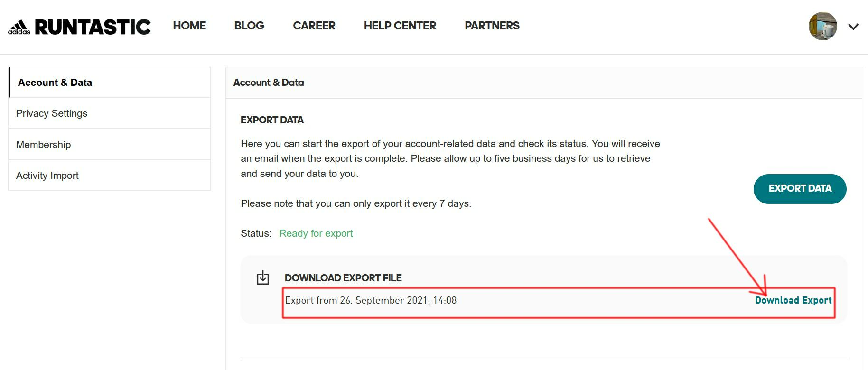Screen dimensions: 868x370
Task: Open the CAREER nav link
Action: tap(314, 26)
